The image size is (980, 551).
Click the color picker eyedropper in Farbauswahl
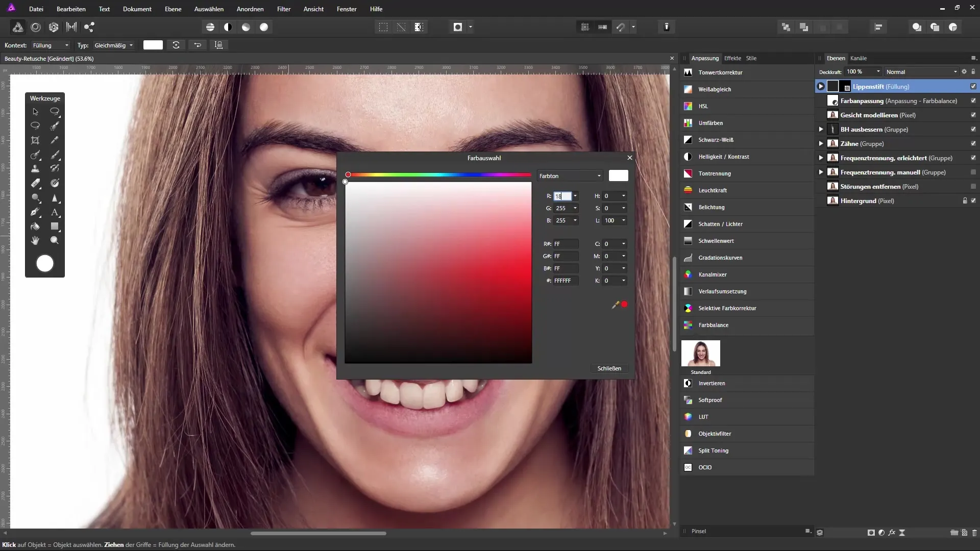pos(616,305)
